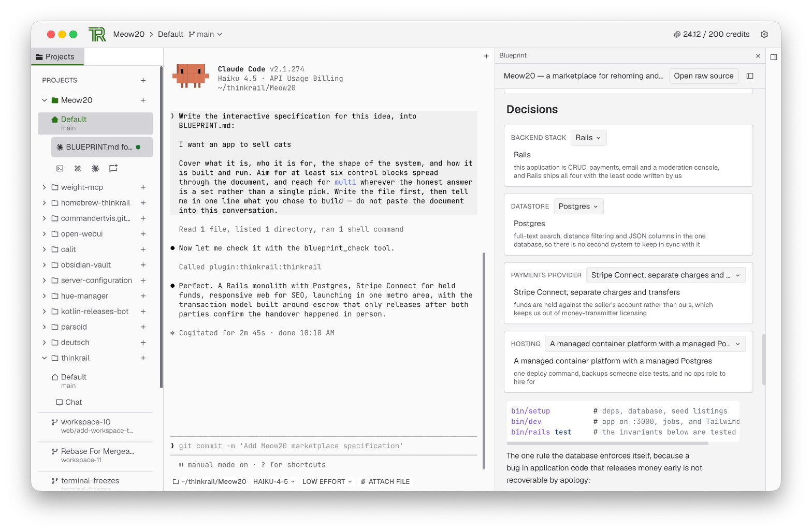Screen dimensions: 812x532
Task: Add workspace to hue-manager
Action: pos(143,296)
